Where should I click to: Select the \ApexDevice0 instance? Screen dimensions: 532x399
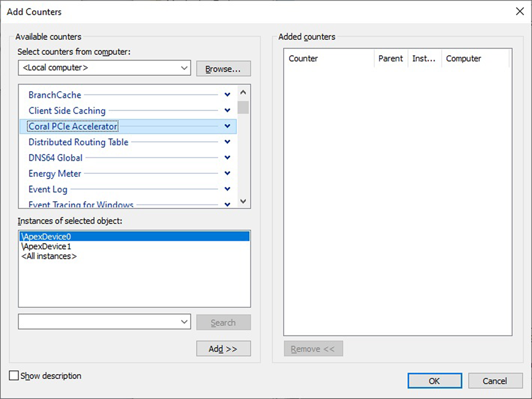(46, 237)
